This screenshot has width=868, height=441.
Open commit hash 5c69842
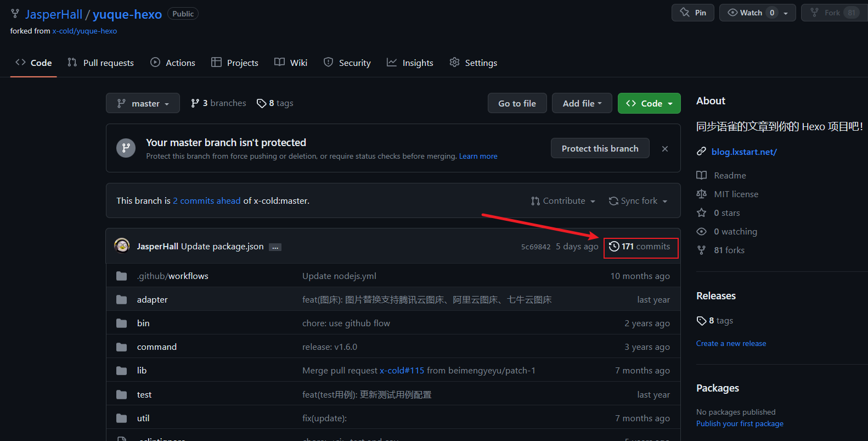[536, 247]
